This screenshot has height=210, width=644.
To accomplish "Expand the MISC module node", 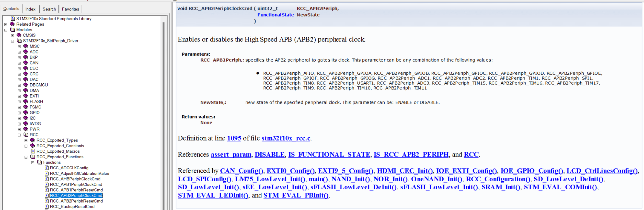I will [19, 47].
